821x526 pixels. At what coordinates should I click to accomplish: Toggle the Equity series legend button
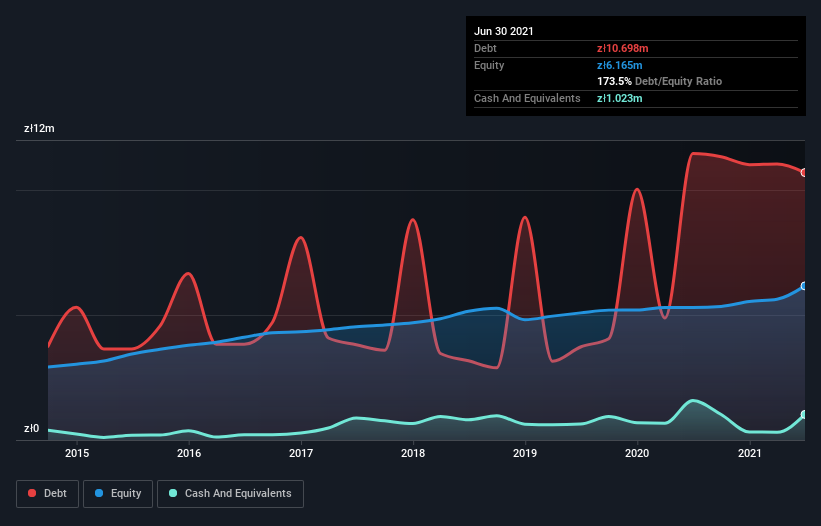coord(118,494)
